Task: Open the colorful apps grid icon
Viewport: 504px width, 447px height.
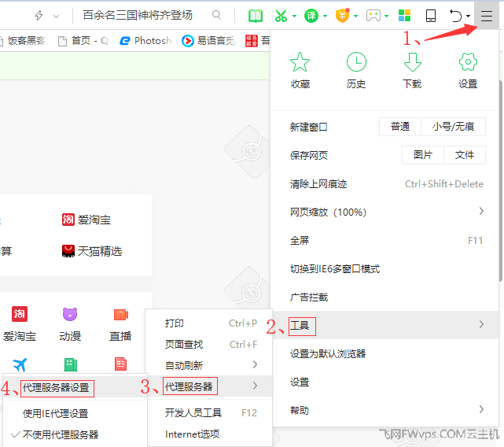Action: click(x=404, y=16)
